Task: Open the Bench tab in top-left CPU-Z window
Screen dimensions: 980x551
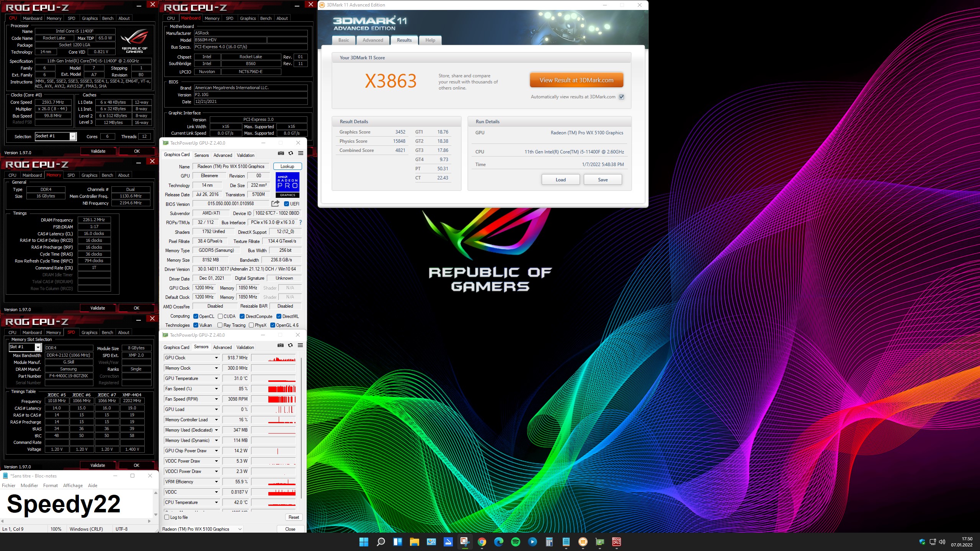Action: pos(108,18)
